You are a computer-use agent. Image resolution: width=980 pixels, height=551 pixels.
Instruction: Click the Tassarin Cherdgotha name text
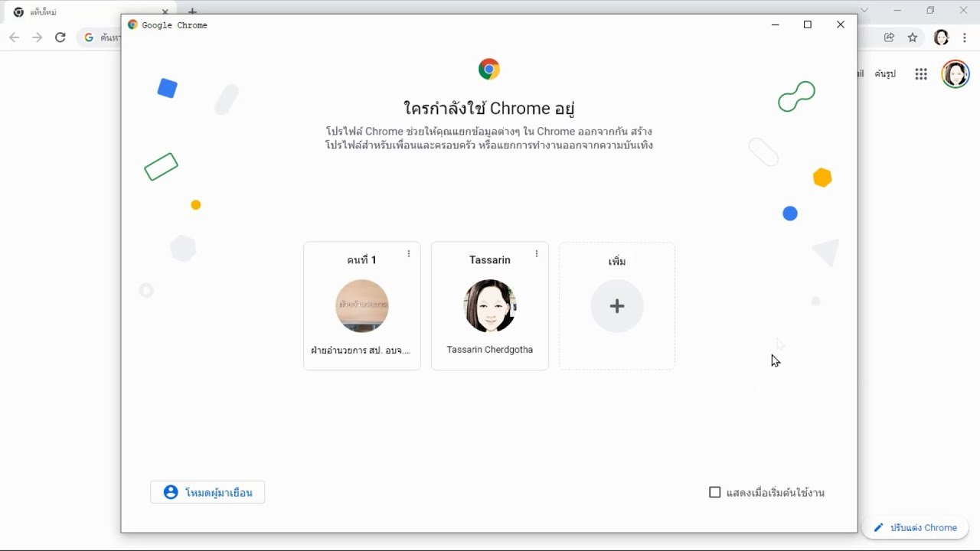coord(490,350)
